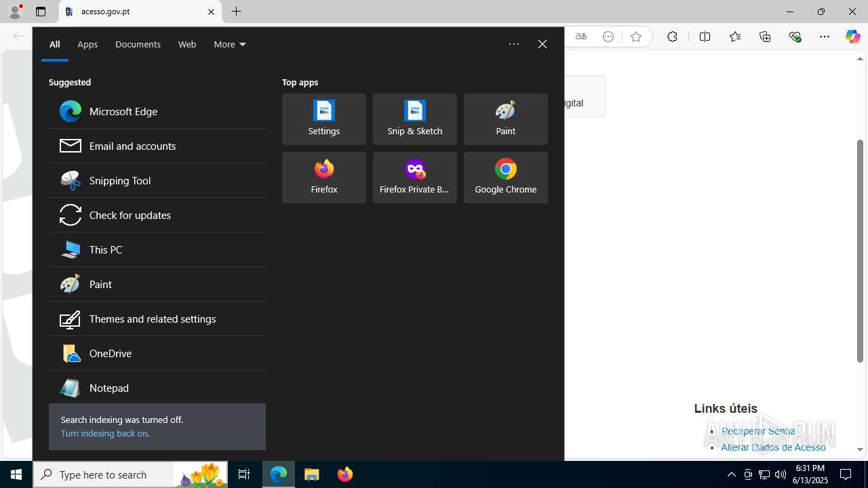This screenshot has width=868, height=488.
Task: Switch to Documents search tab
Action: pos(138,44)
